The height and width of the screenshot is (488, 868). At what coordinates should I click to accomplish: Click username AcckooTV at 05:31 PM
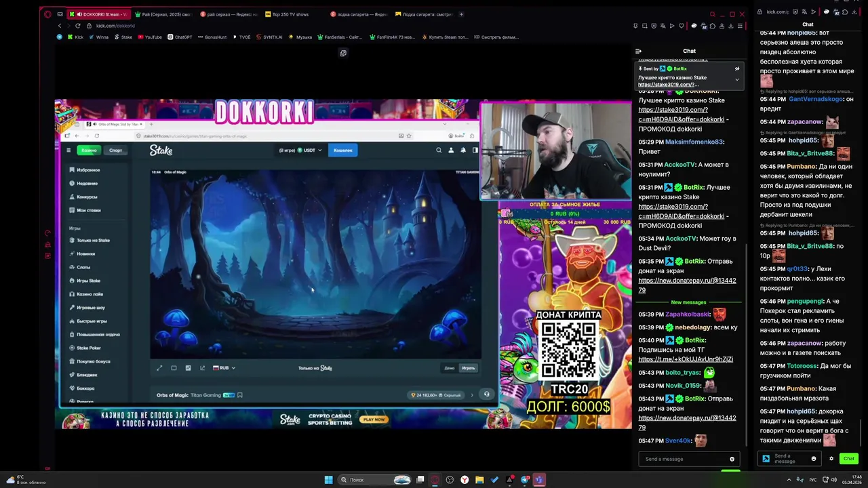[680, 165]
